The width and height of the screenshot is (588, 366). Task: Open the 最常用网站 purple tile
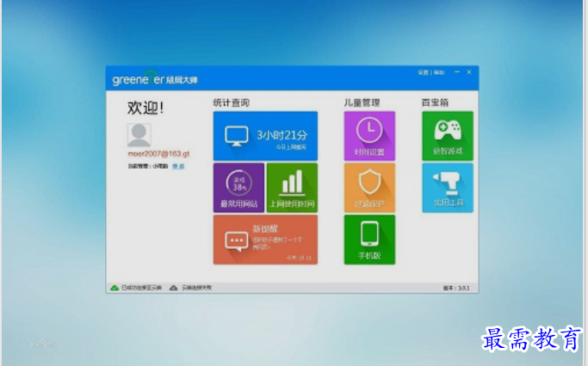(x=238, y=188)
